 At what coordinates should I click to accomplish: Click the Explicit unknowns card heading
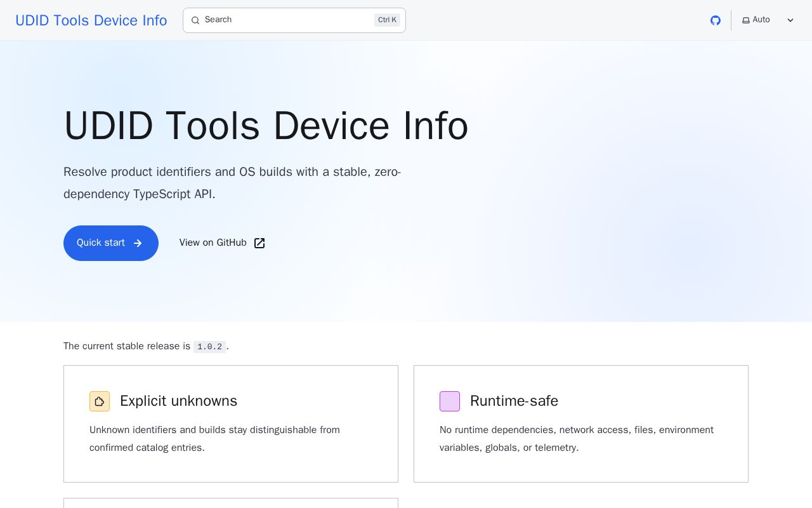coord(178,401)
